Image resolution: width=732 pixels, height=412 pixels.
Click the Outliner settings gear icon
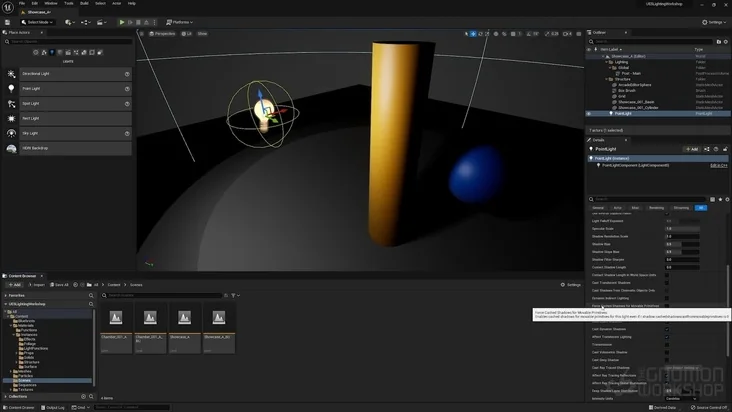coord(725,42)
